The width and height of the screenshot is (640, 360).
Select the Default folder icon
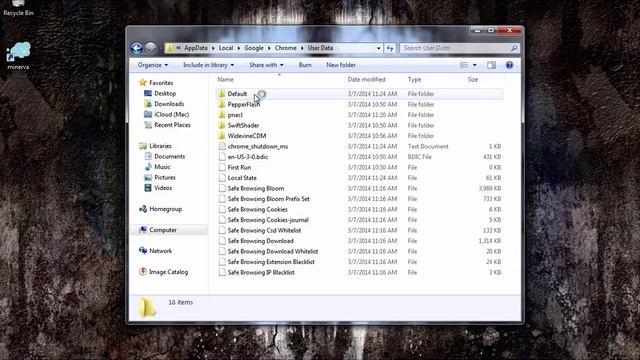(222, 94)
